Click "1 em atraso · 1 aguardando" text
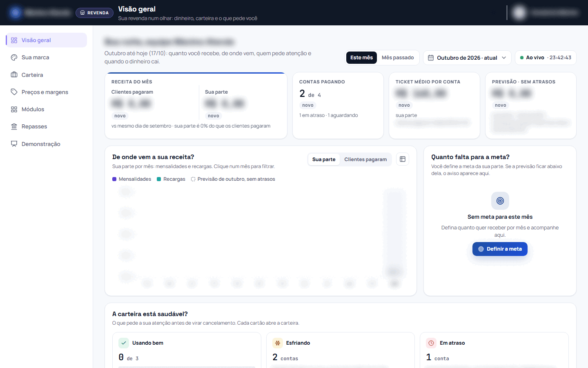 coord(329,115)
